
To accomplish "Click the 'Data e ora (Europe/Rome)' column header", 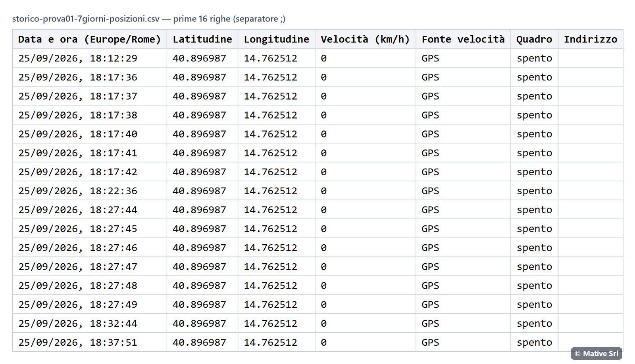I will click(89, 39).
